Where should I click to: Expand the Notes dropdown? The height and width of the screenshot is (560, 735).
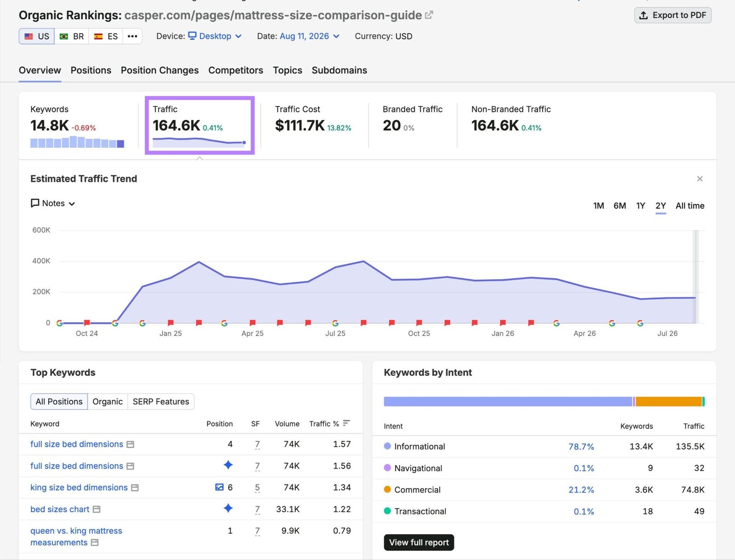click(x=53, y=203)
